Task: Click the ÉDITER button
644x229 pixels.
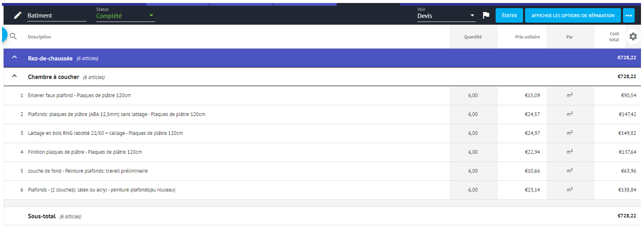Action: pyautogui.click(x=509, y=16)
